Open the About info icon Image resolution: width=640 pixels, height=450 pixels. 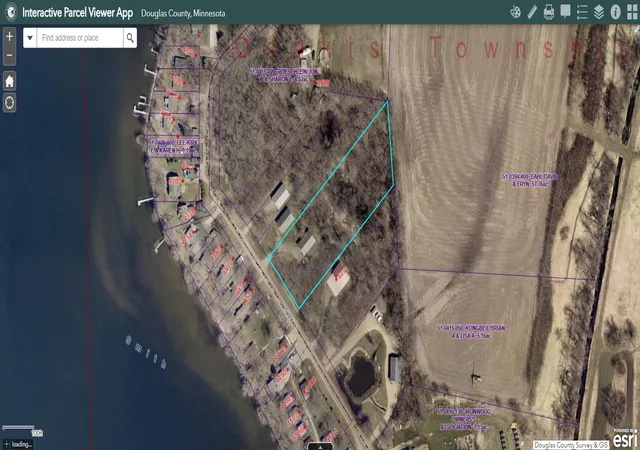pyautogui.click(x=615, y=12)
